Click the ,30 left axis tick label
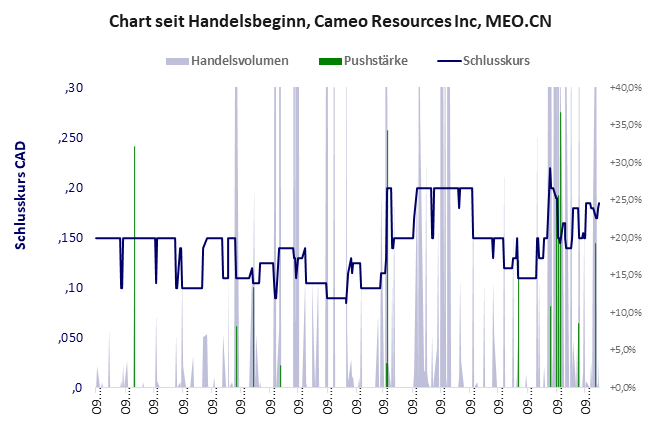Viewport: 661px width, 430px height. point(74,88)
